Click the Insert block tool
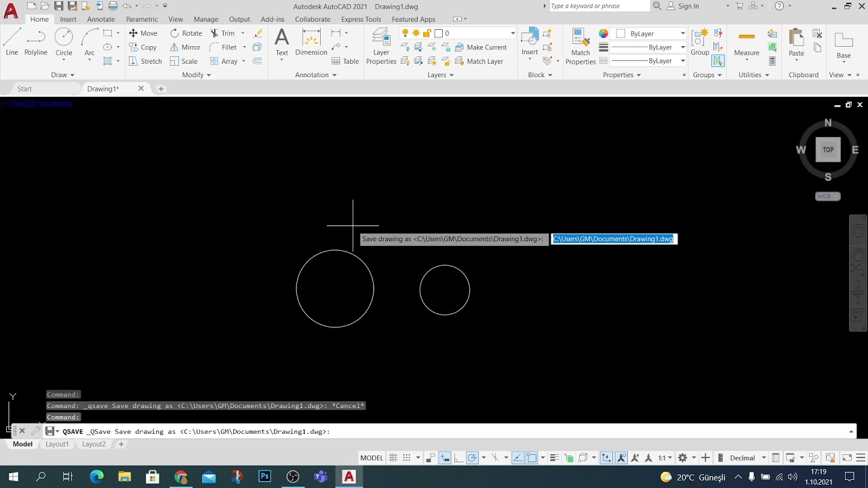868x488 pixels. (x=530, y=42)
